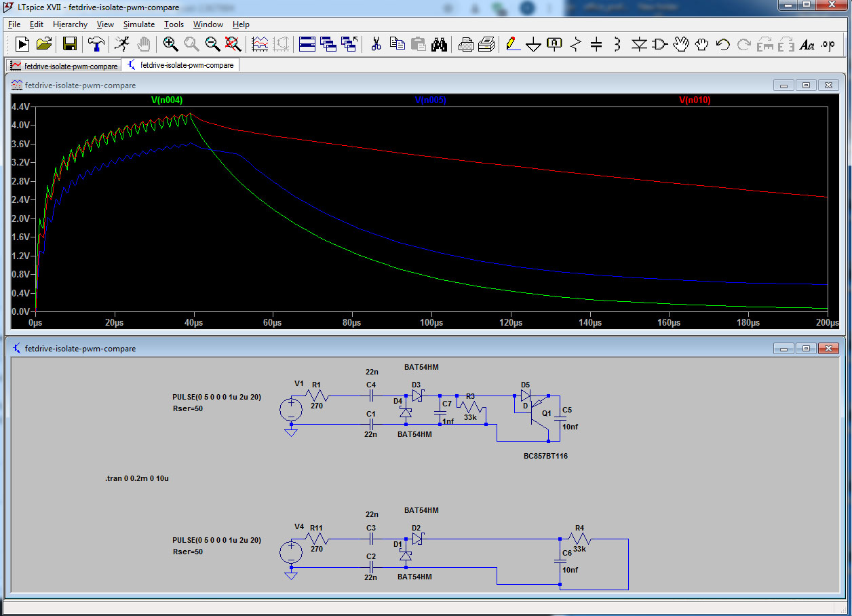Open Print Setup icon
Viewport: 852px width, 616px height.
pos(486,44)
